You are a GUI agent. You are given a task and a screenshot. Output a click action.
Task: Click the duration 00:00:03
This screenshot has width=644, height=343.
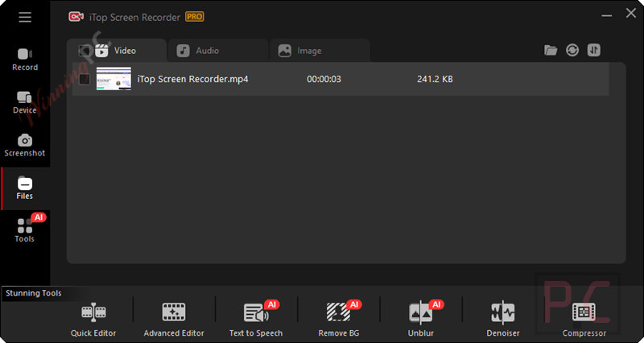(x=324, y=79)
